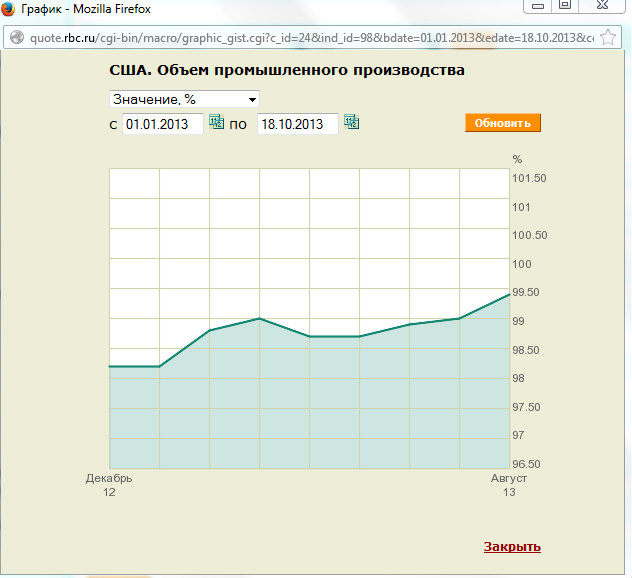Viewport: 632px width, 578px height.
Task: Click the Август 13 axis label
Action: (x=509, y=485)
